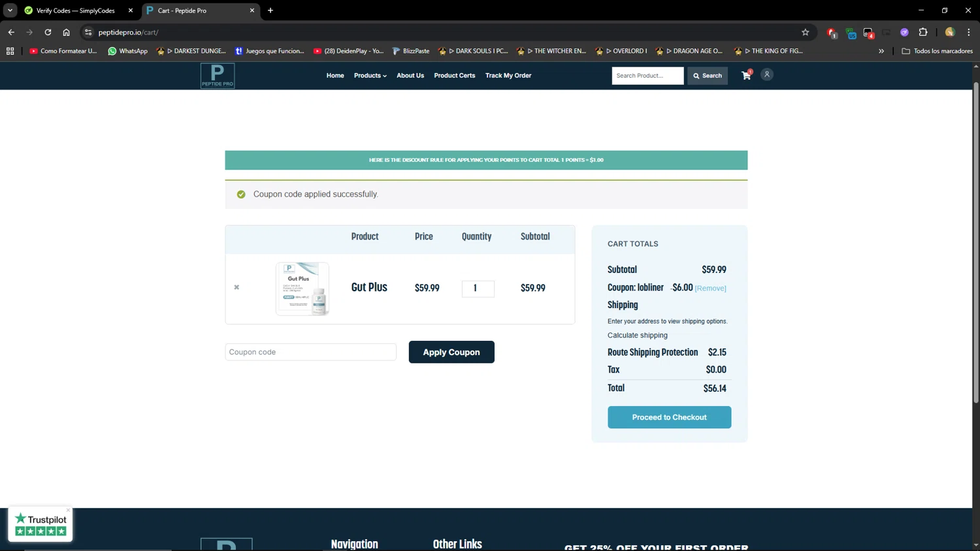Click the Apply Coupon button
The height and width of the screenshot is (551, 980).
click(451, 352)
